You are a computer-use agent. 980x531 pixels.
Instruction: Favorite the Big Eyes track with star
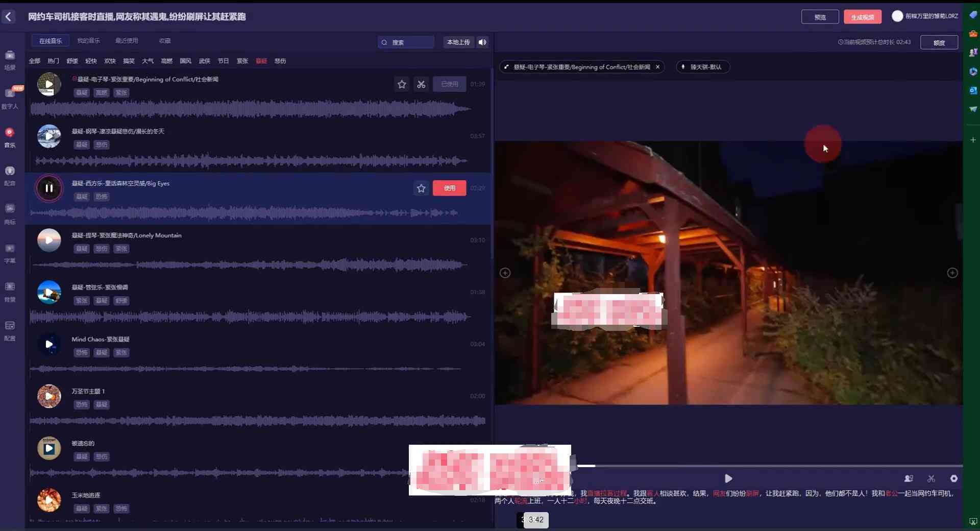[421, 188]
